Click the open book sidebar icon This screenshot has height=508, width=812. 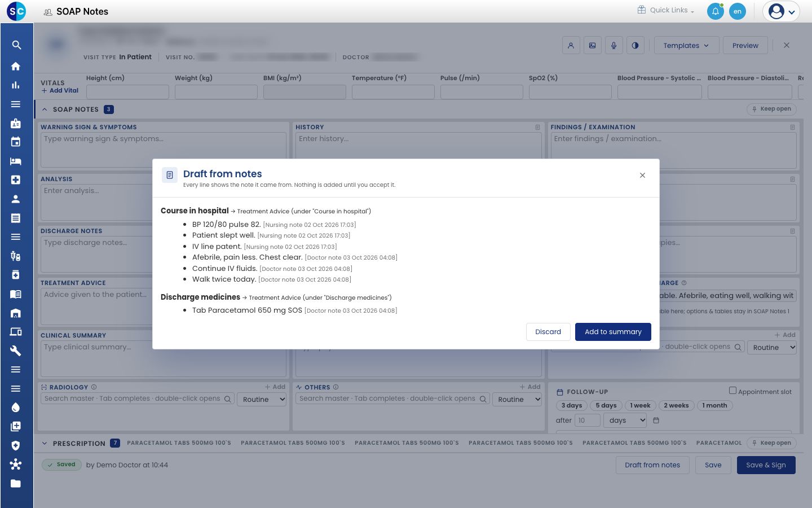[16, 294]
